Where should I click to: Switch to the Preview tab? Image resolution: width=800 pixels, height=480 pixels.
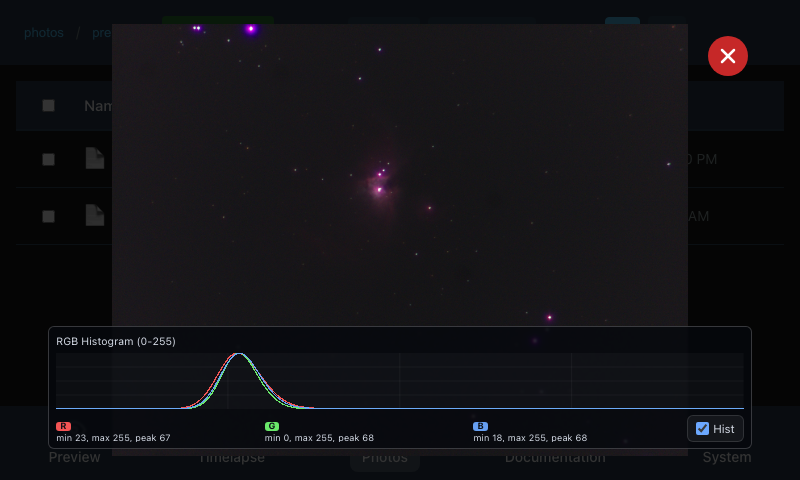coord(75,458)
